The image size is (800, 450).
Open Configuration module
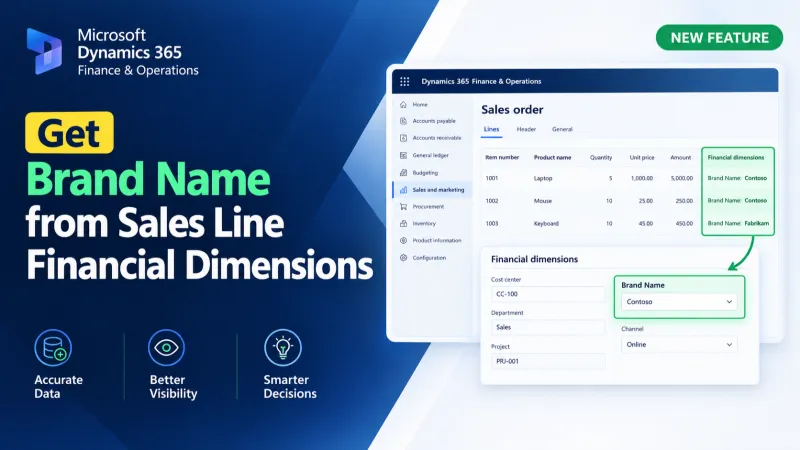[x=429, y=258]
